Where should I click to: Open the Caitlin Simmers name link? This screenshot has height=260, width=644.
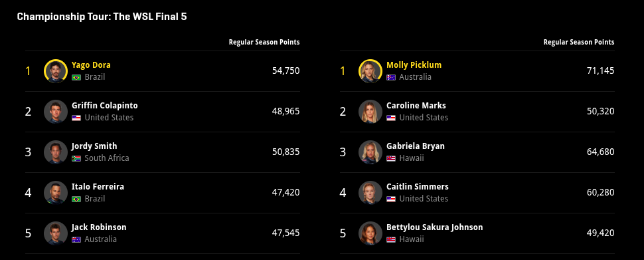point(418,187)
